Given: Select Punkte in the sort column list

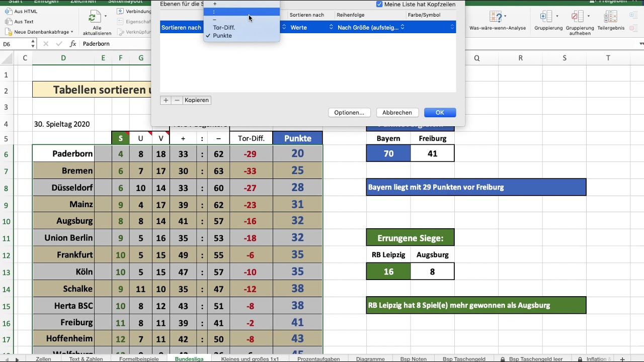Looking at the screenshot, I should (x=242, y=36).
